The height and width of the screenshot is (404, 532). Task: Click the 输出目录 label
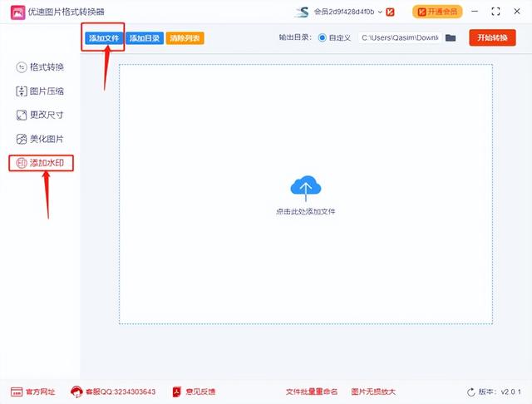[295, 37]
